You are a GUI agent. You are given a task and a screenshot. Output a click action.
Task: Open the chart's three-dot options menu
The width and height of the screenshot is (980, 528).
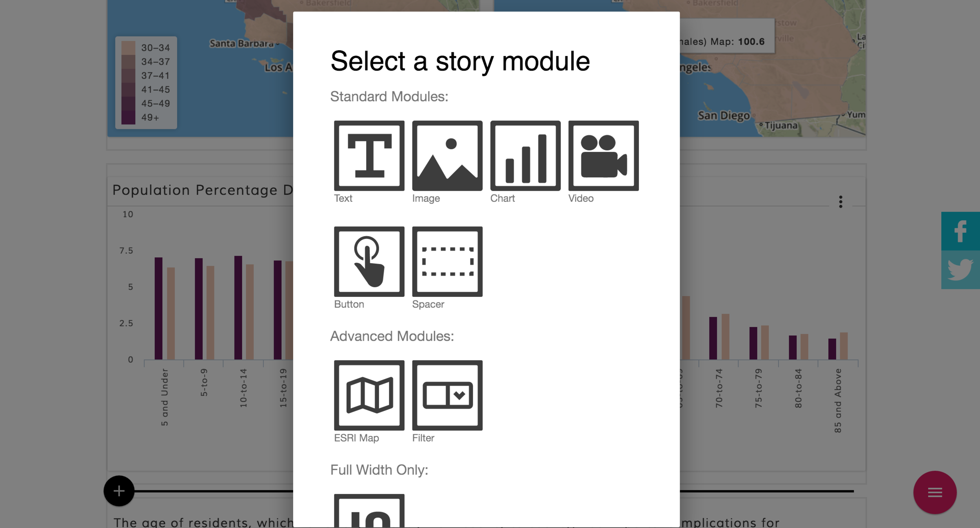click(840, 202)
